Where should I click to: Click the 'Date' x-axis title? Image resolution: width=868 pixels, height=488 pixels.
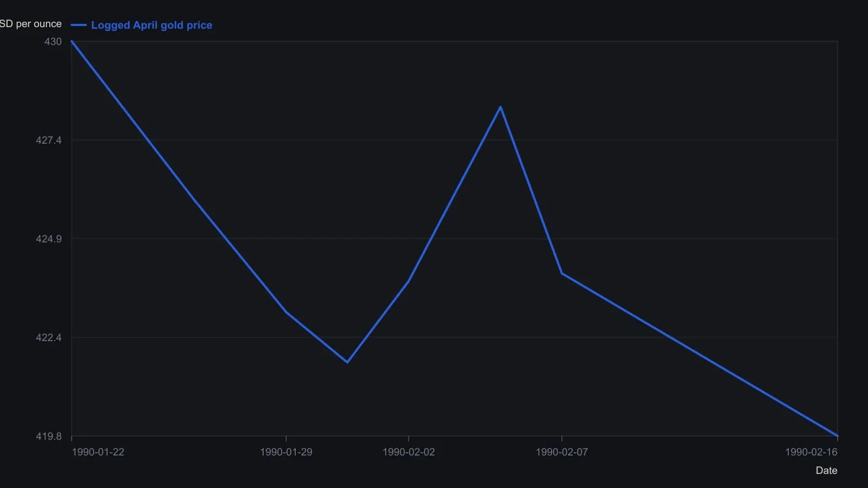tap(826, 471)
